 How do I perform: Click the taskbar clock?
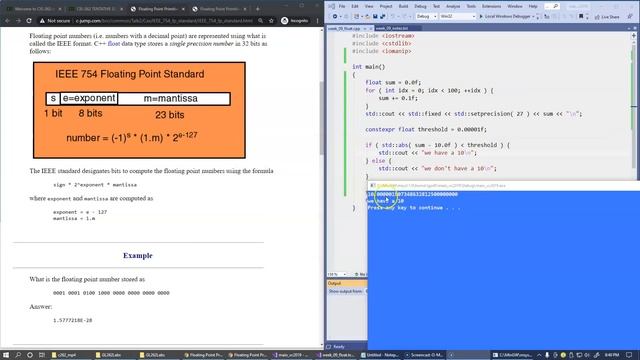pyautogui.click(x=612, y=355)
